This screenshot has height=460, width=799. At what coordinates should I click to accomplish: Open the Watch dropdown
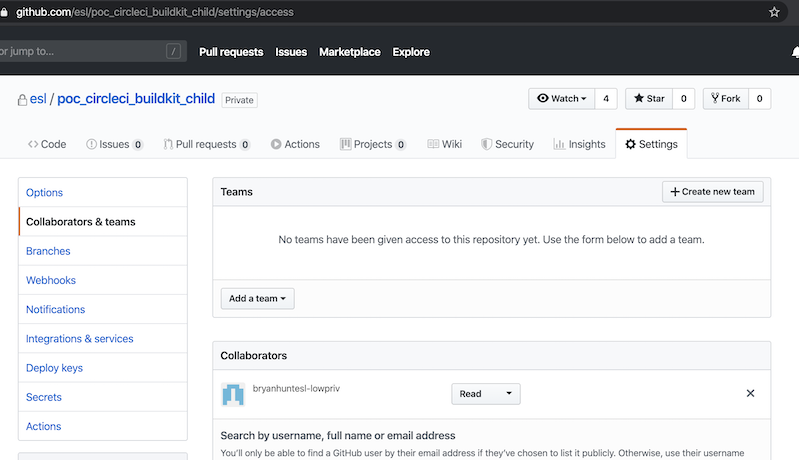coord(562,99)
